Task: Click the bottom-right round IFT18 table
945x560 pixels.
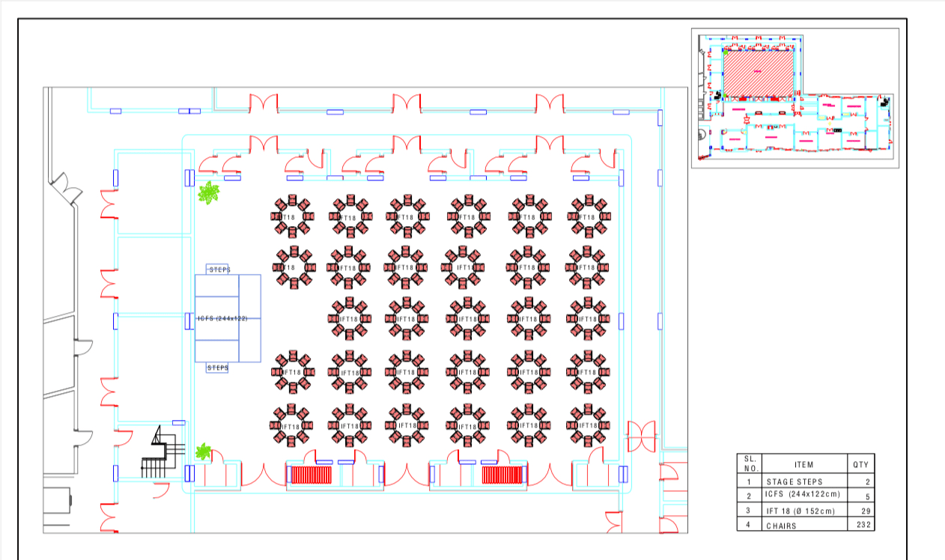Action: pos(588,425)
